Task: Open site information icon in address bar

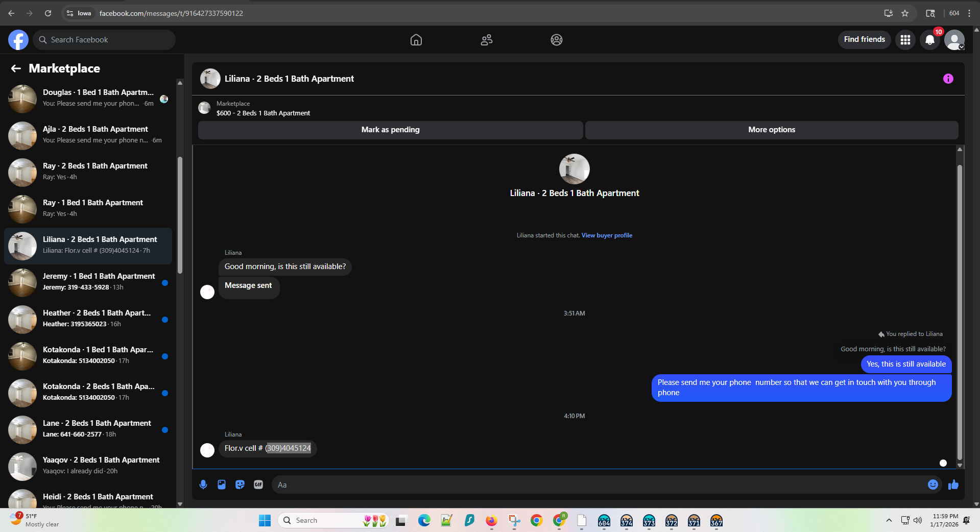Action: 70,13
